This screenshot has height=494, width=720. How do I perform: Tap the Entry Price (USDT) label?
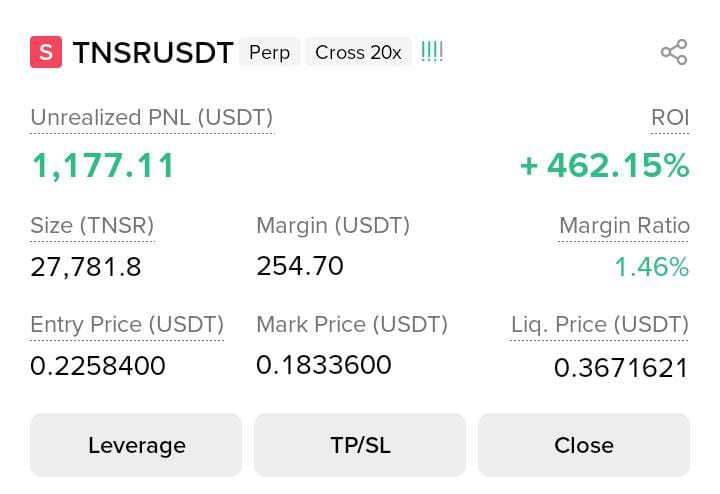point(127,325)
